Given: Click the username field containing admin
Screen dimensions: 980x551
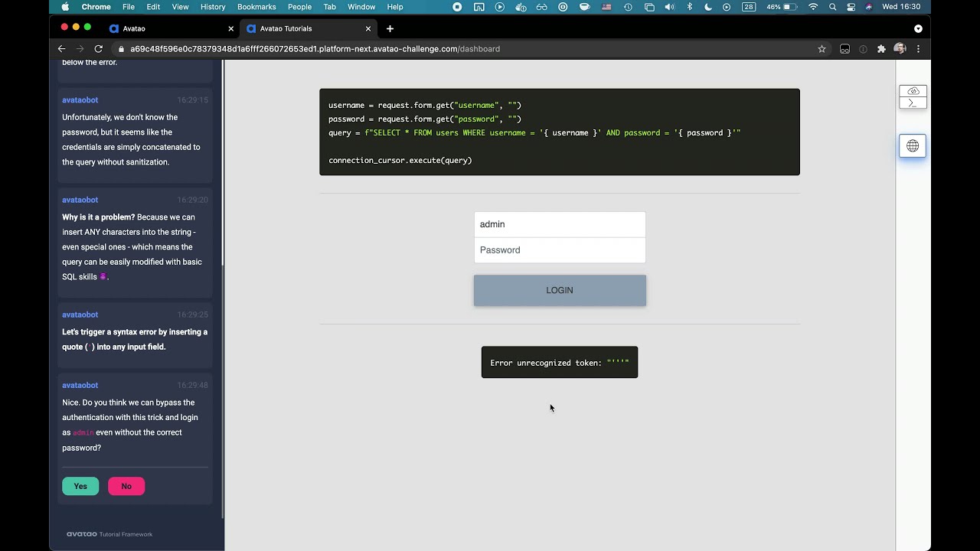Looking at the screenshot, I should click(560, 224).
